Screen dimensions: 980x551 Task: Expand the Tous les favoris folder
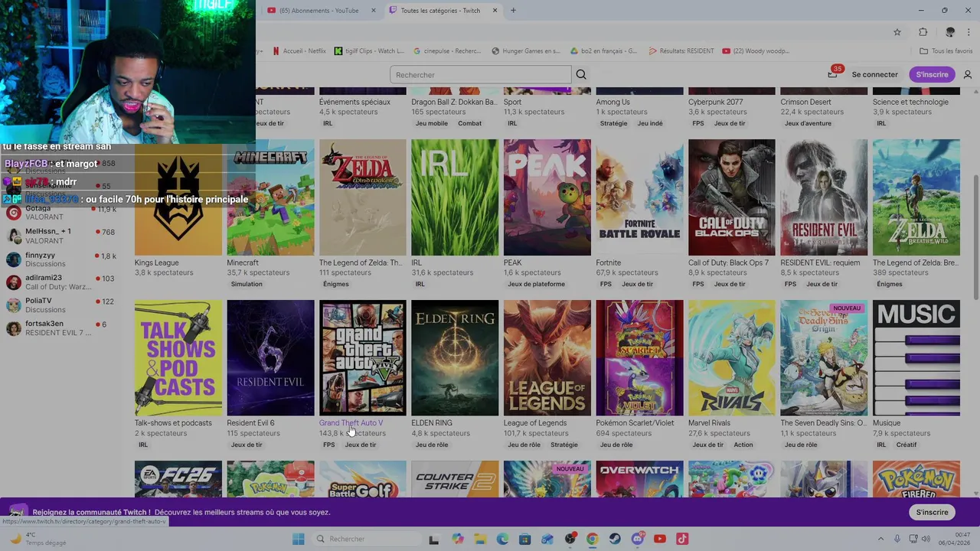(946, 51)
